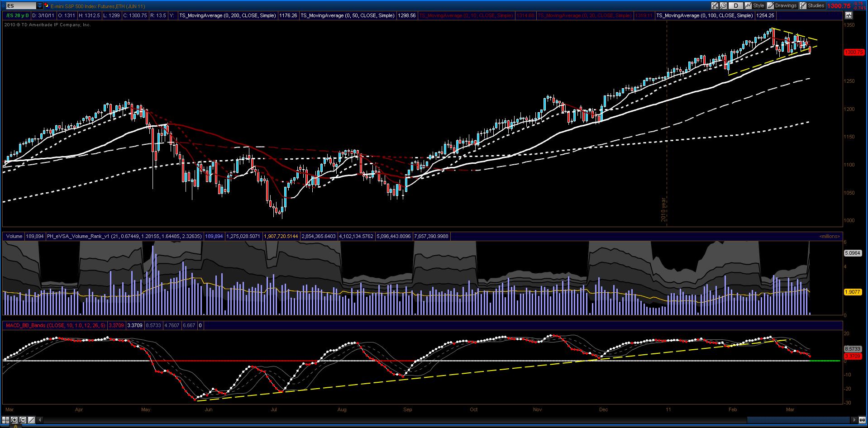The image size is (868, 428).
Task: Click the red 3.3709 MACD axis bubble
Action: point(853,357)
